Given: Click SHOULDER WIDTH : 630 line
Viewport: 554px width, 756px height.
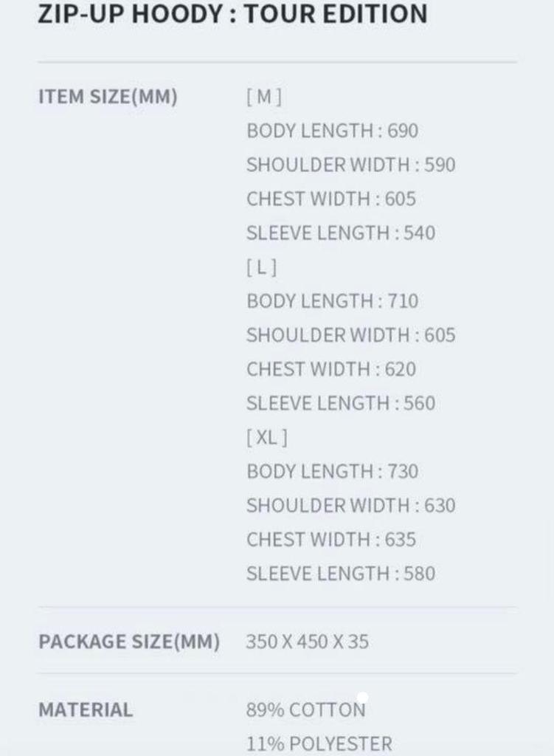Looking at the screenshot, I should click(x=350, y=506).
